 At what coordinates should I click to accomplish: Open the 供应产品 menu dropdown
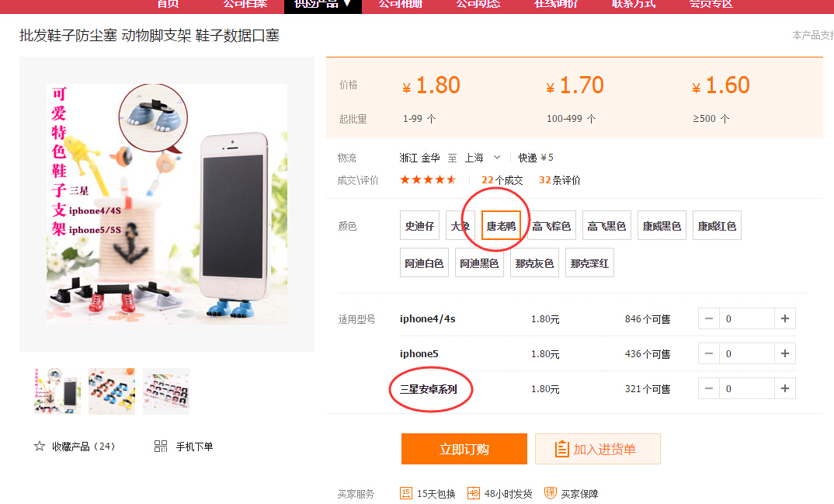tap(323, 5)
